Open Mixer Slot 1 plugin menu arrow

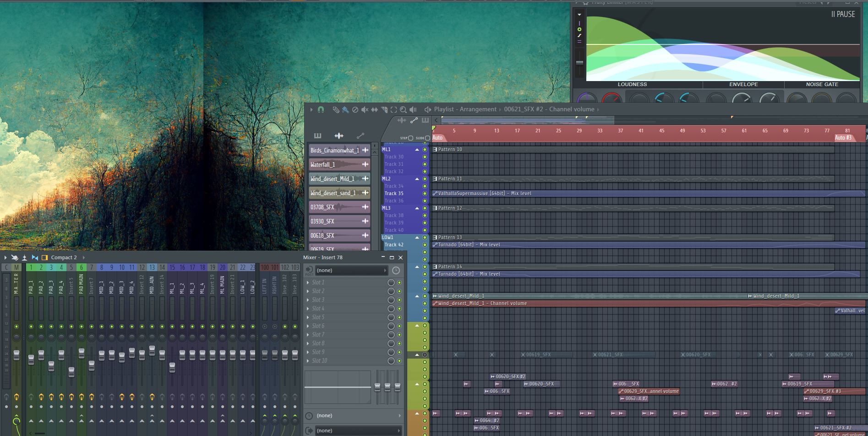[x=308, y=283]
